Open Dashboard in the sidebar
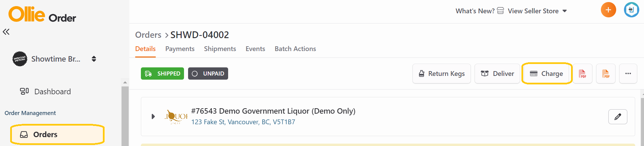This screenshot has height=146, width=644. [x=52, y=92]
